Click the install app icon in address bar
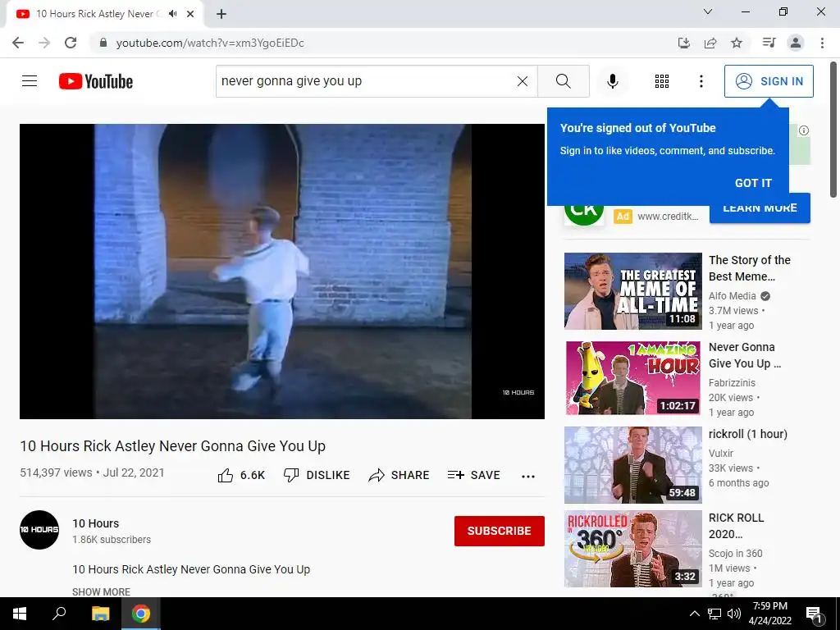840x630 pixels. click(x=684, y=43)
